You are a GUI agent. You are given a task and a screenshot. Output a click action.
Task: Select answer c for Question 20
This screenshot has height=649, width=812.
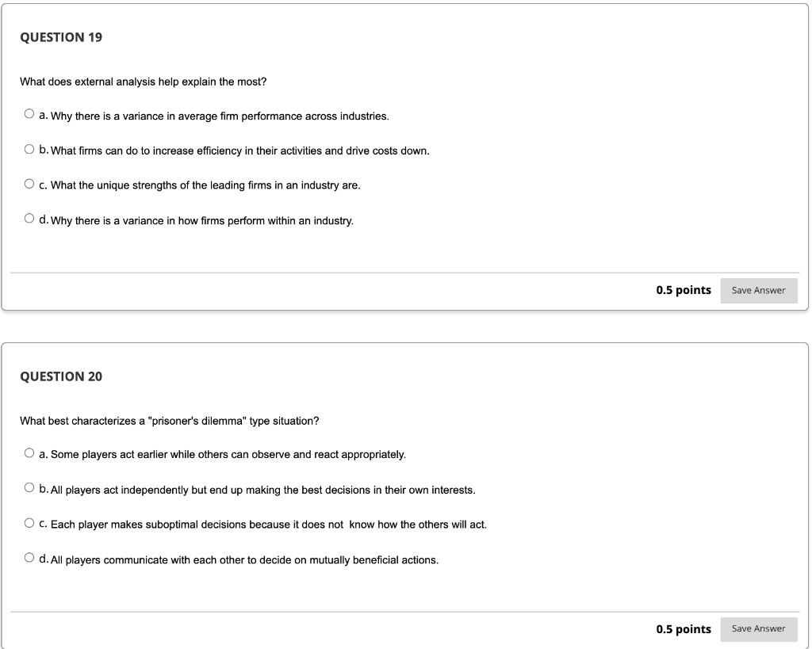(29, 521)
